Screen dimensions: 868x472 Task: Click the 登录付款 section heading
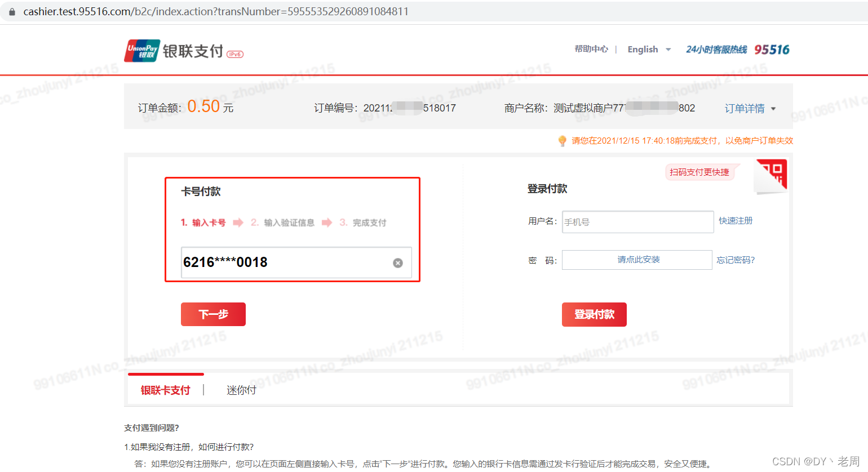click(x=547, y=189)
